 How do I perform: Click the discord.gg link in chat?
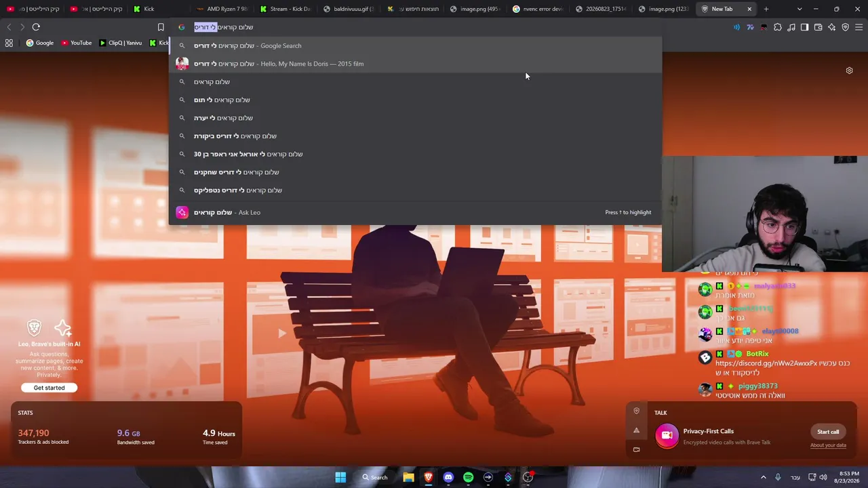click(x=766, y=363)
